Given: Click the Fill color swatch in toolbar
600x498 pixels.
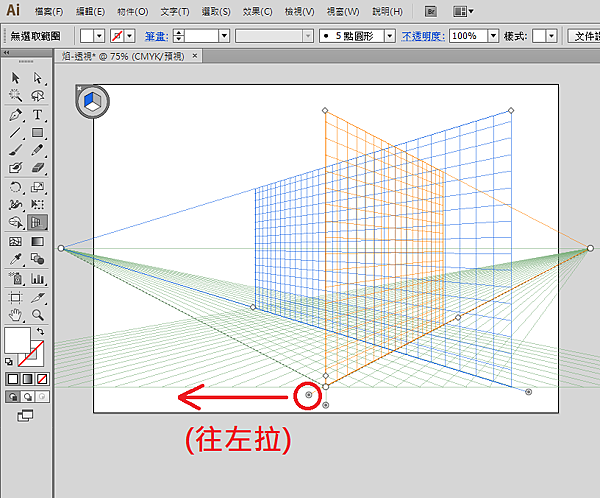Looking at the screenshot, I should (x=17, y=340).
